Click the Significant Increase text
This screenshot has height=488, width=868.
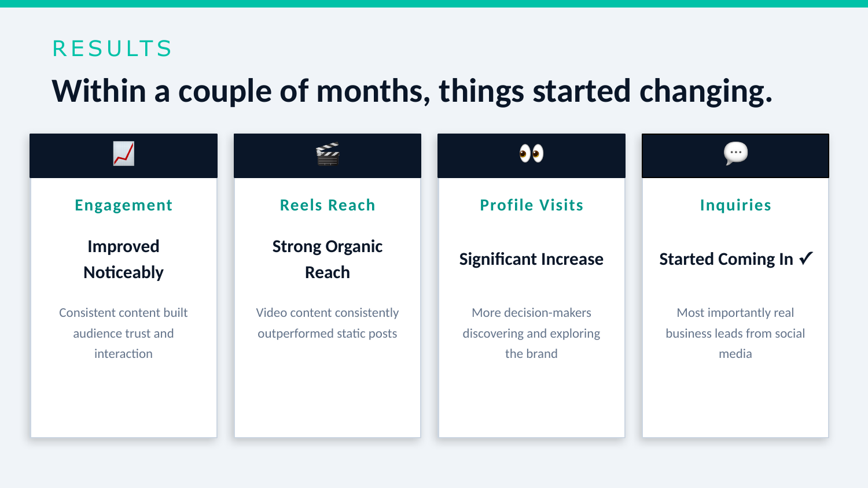click(531, 259)
